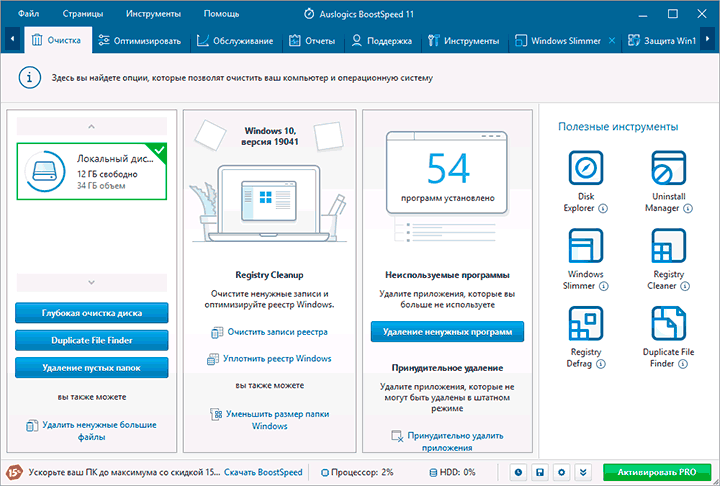Open Удалить ненужные большие файлы link

tap(92, 430)
